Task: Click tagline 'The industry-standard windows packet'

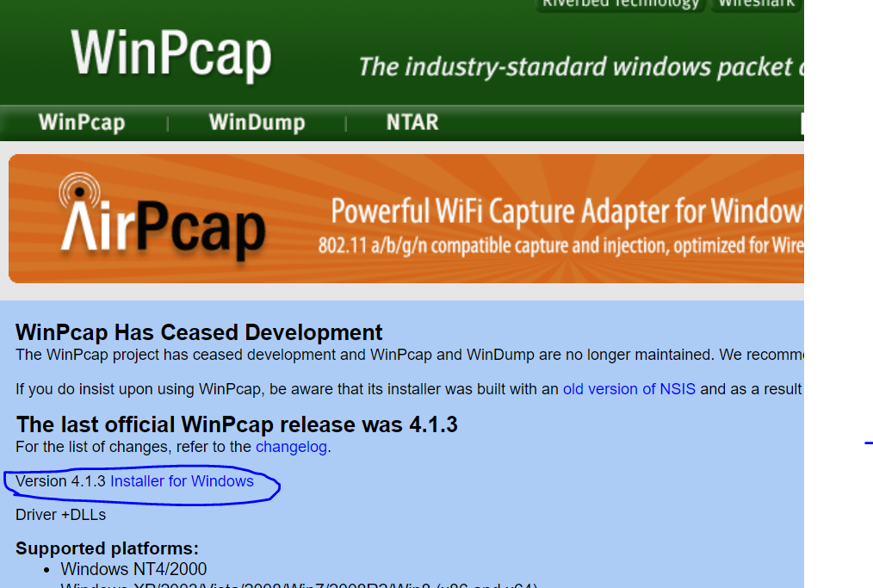Action: 575,67
